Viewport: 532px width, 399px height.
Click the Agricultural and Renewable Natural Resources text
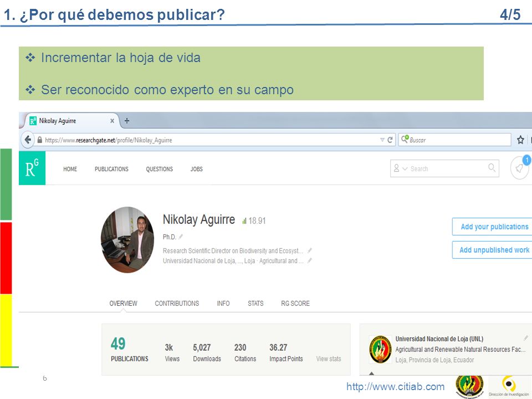460,349
